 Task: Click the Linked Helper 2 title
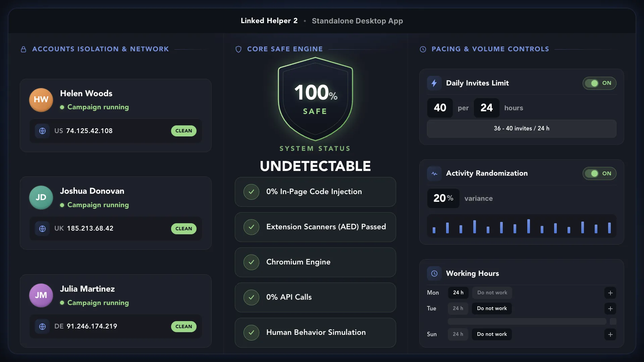click(x=269, y=21)
